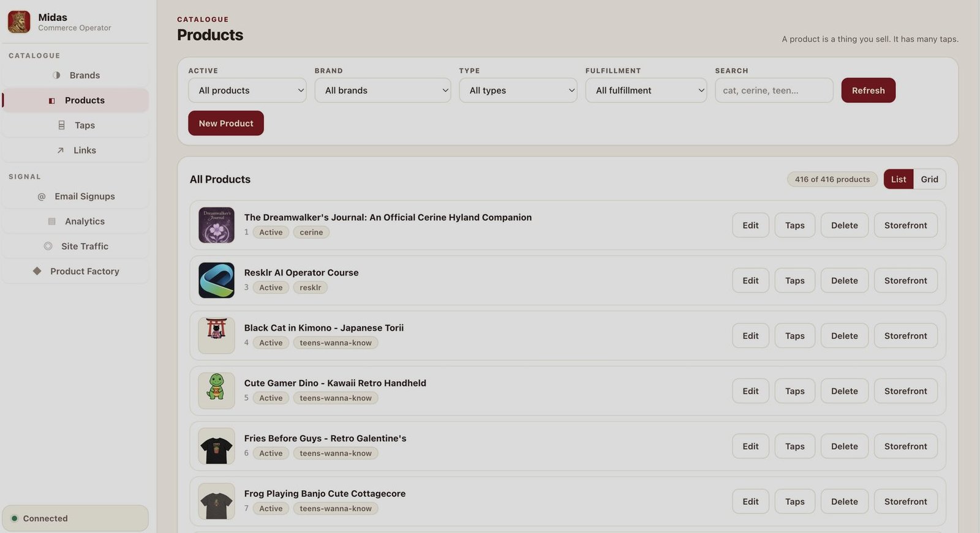Viewport: 980px width, 533px height.
Task: Focus the product search field
Action: 774,91
